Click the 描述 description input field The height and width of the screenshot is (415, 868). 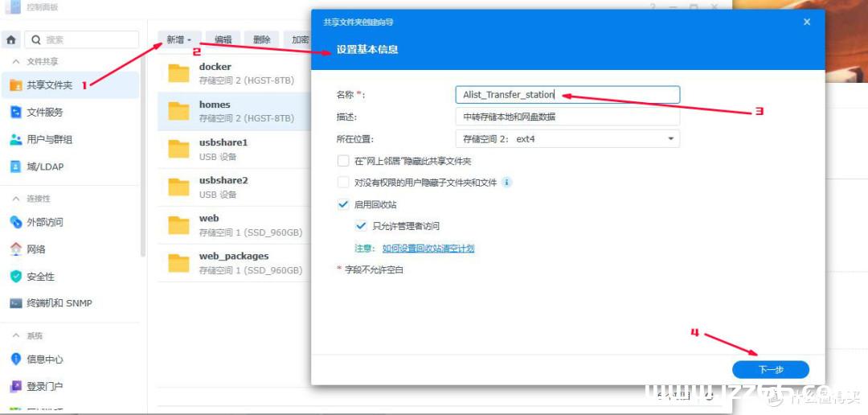(567, 117)
